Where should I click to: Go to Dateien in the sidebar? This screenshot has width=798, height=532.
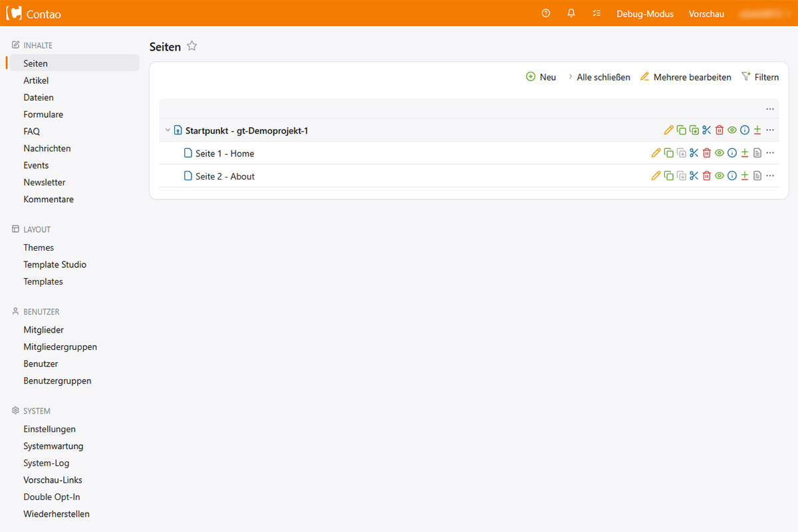click(x=39, y=97)
